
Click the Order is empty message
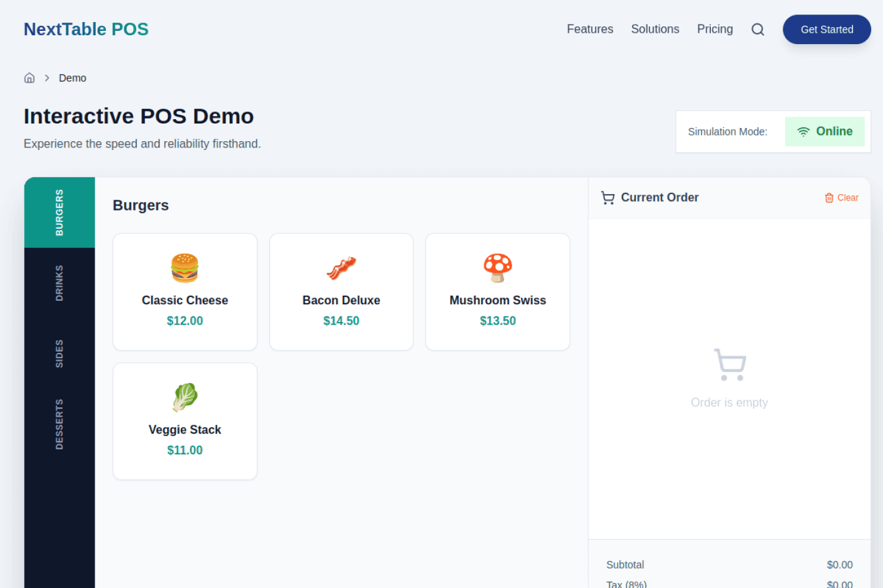click(729, 403)
